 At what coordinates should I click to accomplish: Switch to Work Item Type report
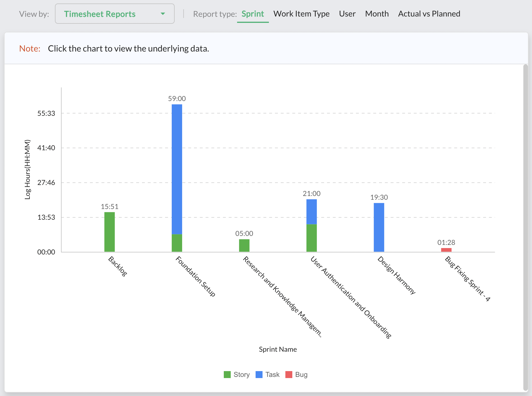tap(301, 14)
